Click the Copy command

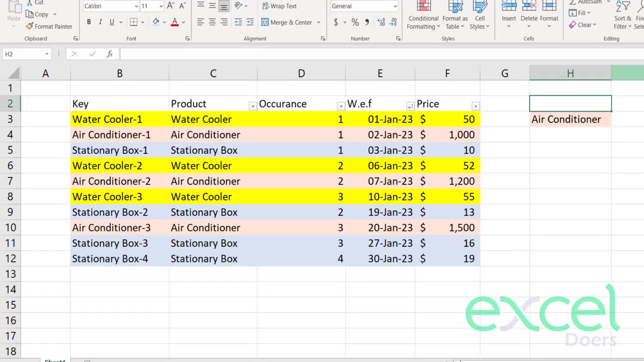pyautogui.click(x=37, y=14)
